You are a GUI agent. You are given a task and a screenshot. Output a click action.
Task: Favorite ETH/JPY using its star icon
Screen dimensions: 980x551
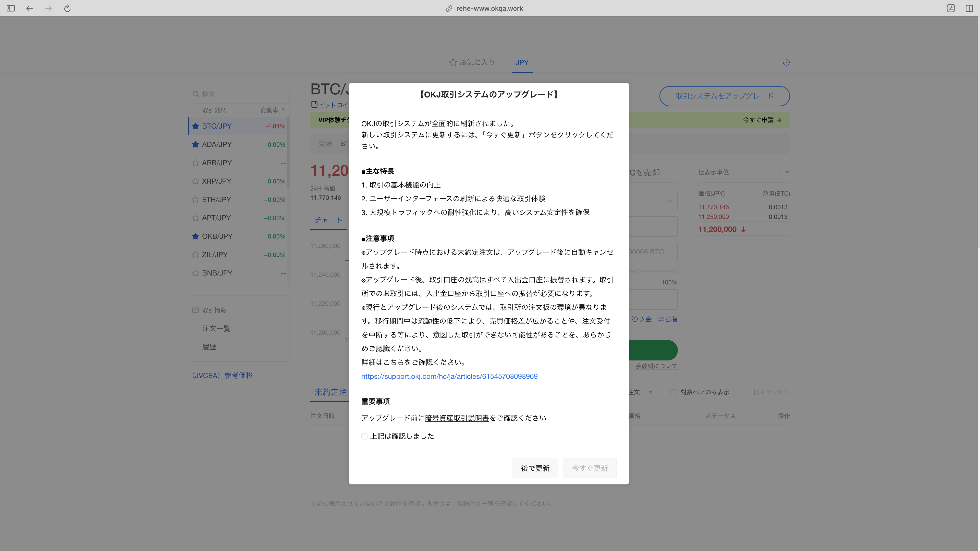[x=195, y=199]
